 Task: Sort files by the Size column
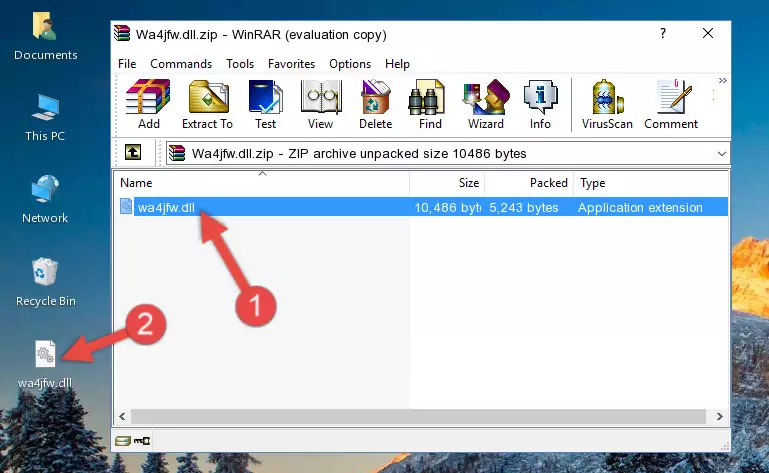pos(447,183)
